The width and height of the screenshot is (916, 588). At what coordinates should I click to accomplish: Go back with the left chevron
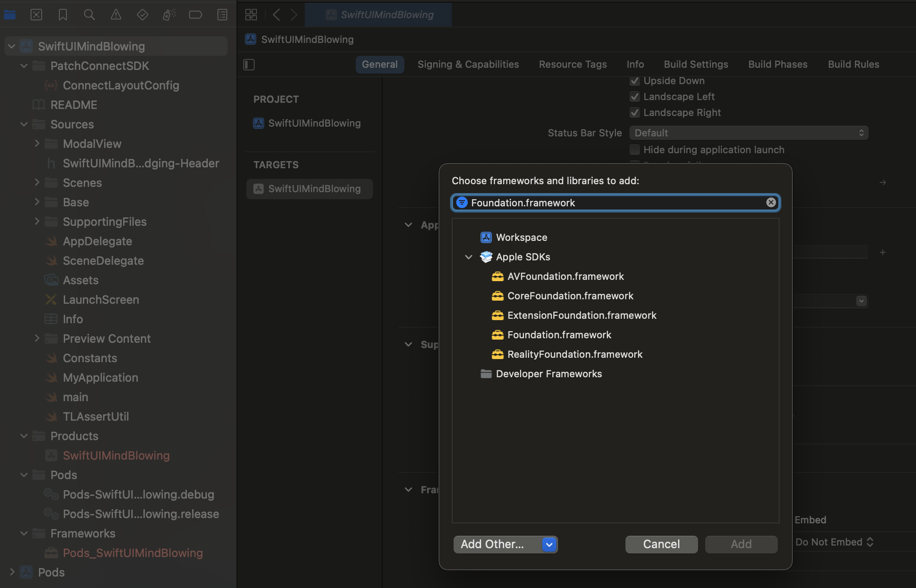(276, 15)
